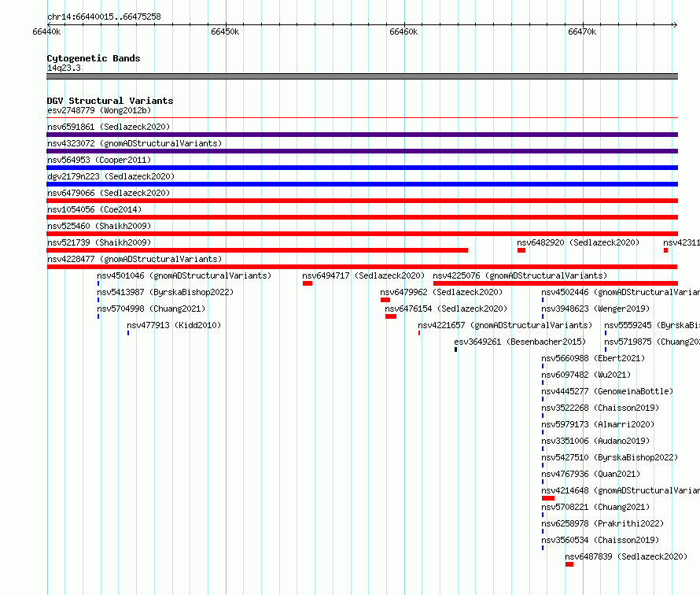
Task: Open nsv4323072 (gnomADStructuralVariants) label
Action: pos(134,143)
